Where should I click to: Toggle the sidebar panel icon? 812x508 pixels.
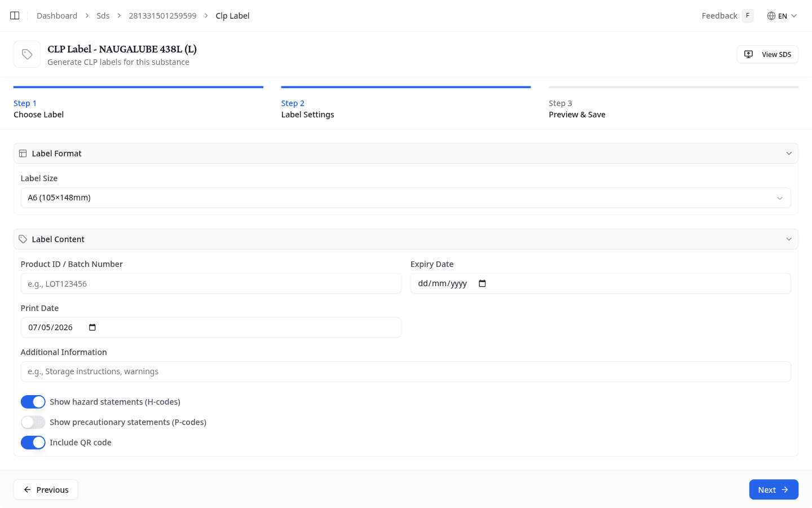(15, 16)
